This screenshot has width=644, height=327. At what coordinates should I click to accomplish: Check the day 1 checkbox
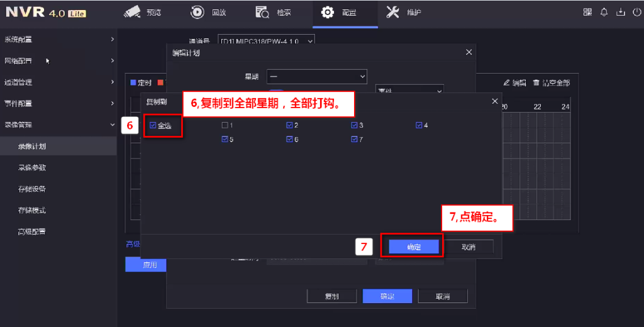[x=225, y=125]
